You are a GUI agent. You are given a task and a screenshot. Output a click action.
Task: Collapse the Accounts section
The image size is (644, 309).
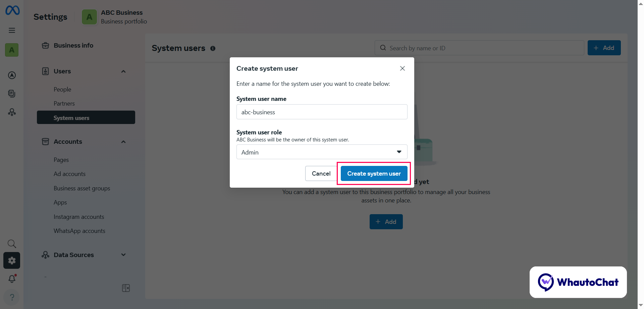(123, 141)
